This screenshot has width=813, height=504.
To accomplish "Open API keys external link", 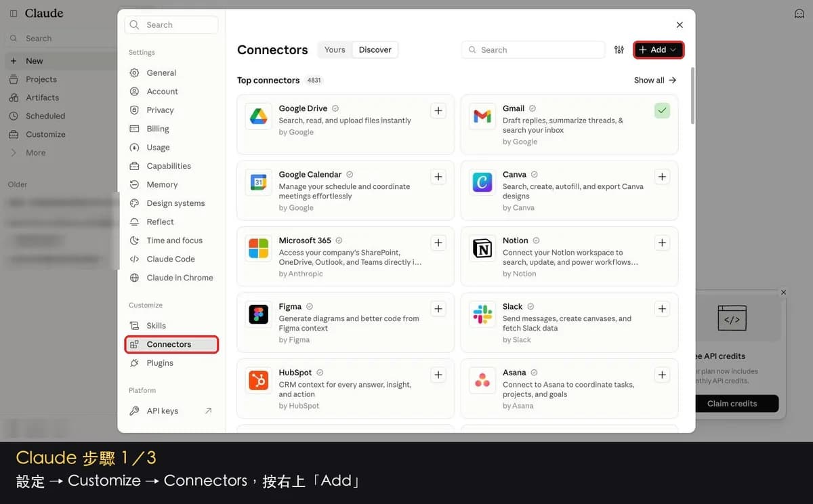I will tap(171, 411).
